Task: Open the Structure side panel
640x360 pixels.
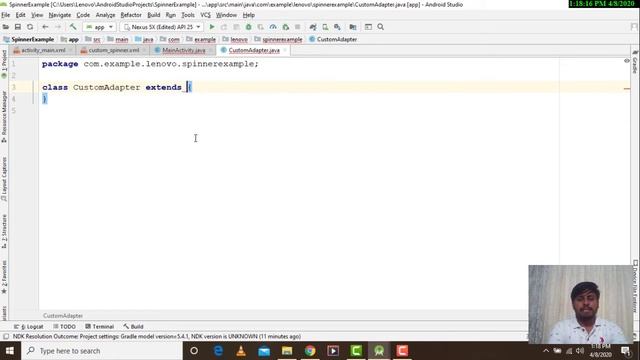Action: coord(4,232)
